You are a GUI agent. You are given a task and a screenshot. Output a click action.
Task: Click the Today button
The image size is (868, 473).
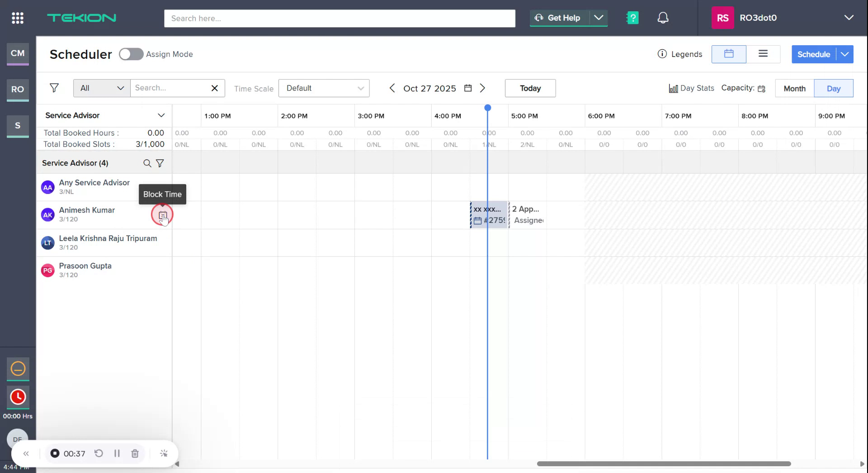tap(530, 88)
